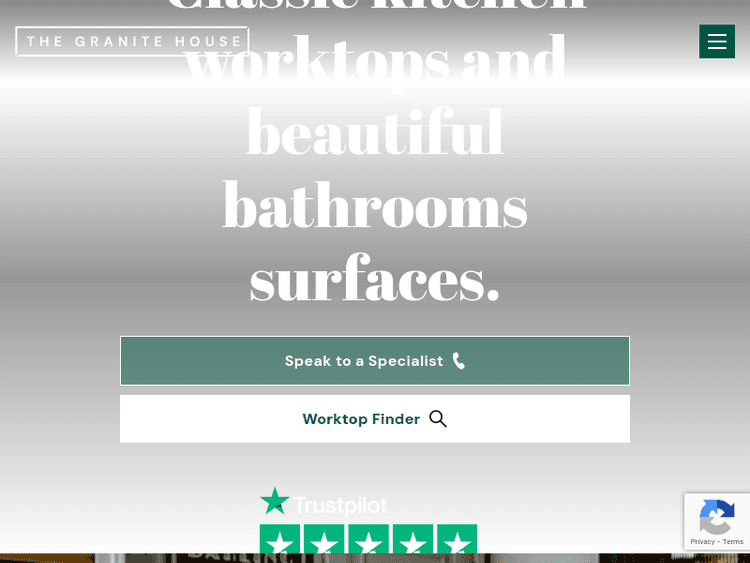Click The Granite House logo
Viewport: 750px width, 563px height.
(132, 41)
